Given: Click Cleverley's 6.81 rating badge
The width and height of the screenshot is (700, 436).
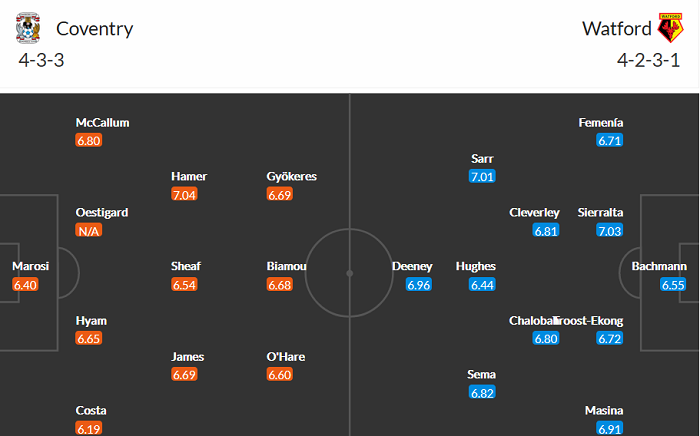Looking at the screenshot, I should point(545,231).
